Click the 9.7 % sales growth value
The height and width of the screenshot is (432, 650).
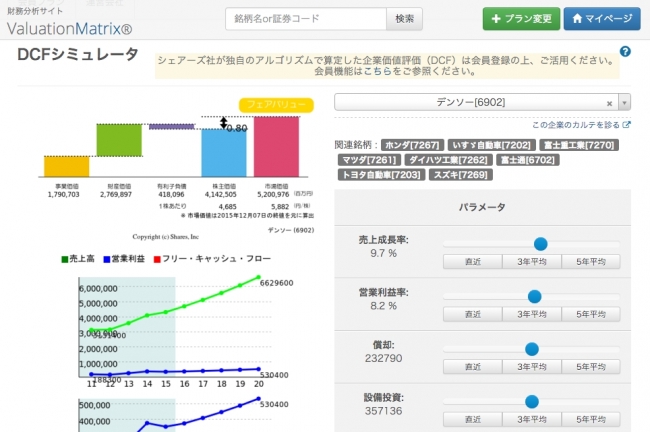[383, 253]
